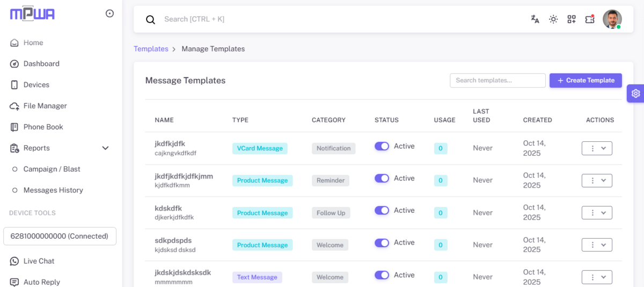Switch off the sdkpdspds template status
The height and width of the screenshot is (287, 644).
click(382, 243)
